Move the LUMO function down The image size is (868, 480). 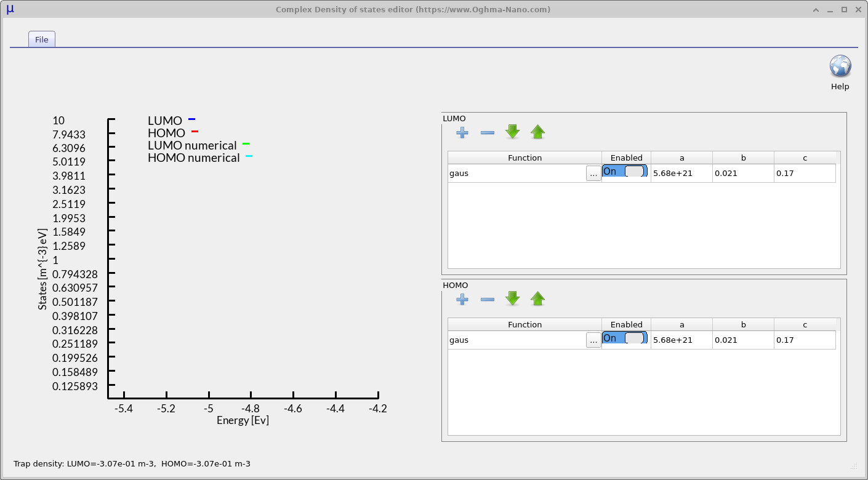click(512, 132)
